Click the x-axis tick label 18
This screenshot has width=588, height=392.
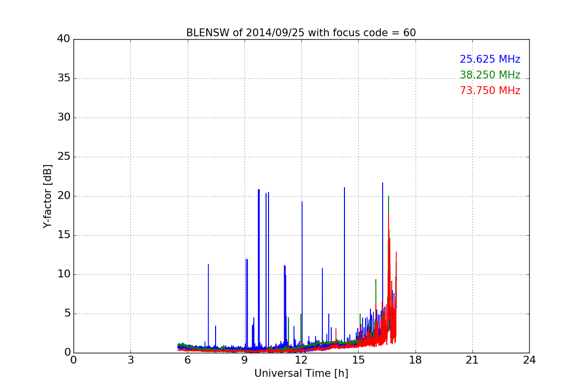coord(415,360)
